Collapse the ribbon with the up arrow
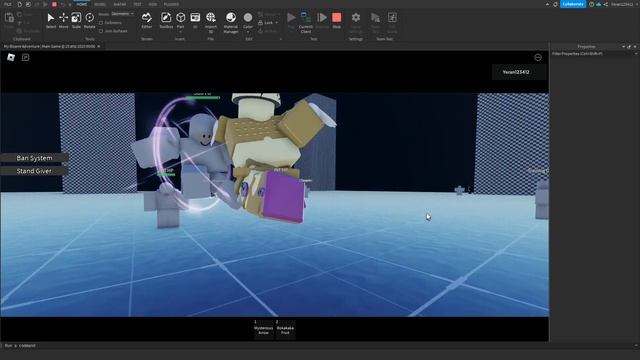This screenshot has width=640, height=360. click(x=547, y=4)
